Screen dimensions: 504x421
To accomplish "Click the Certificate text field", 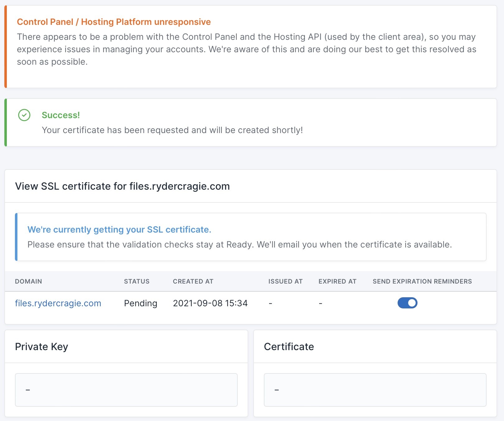I will point(375,390).
